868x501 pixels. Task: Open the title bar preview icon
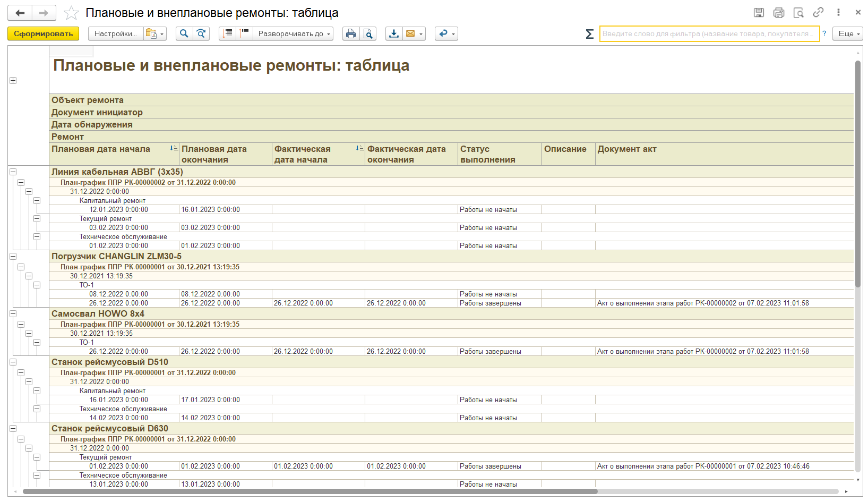coord(798,12)
